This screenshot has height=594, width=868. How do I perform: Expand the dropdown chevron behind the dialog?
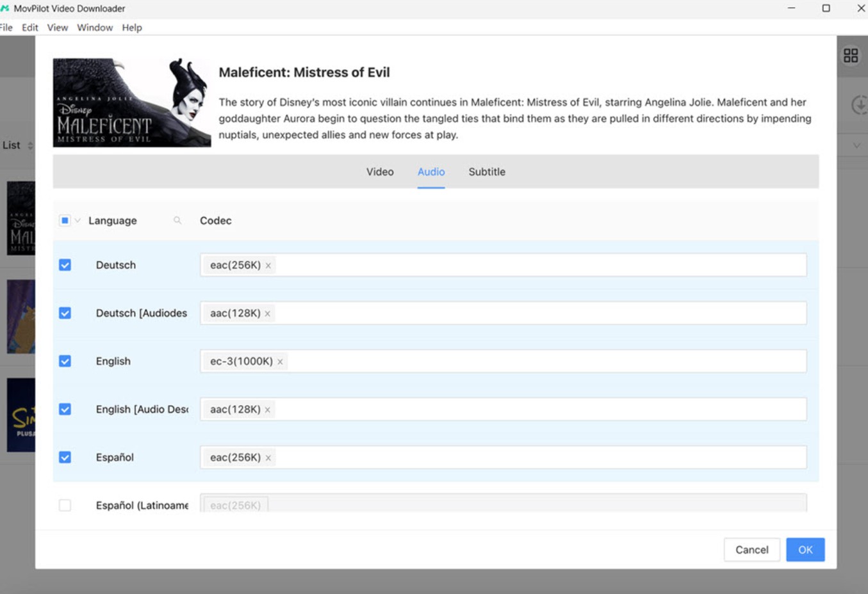coord(856,145)
